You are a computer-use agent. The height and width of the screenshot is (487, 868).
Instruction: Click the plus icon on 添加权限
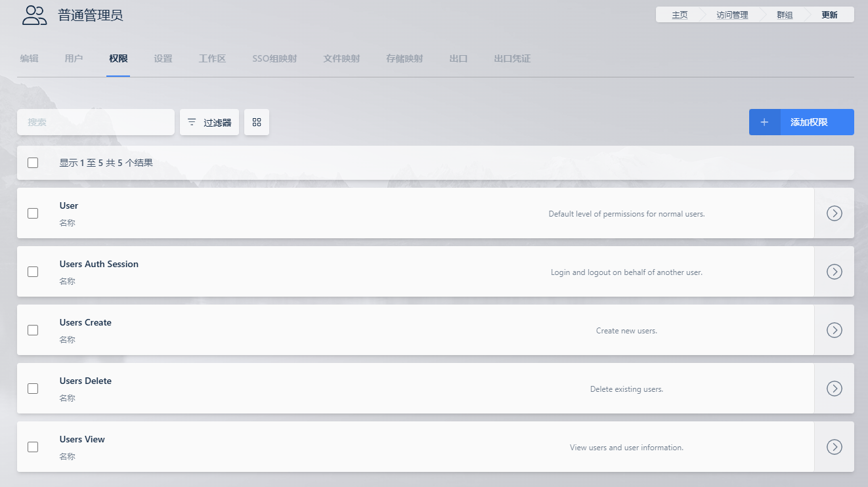pyautogui.click(x=764, y=122)
